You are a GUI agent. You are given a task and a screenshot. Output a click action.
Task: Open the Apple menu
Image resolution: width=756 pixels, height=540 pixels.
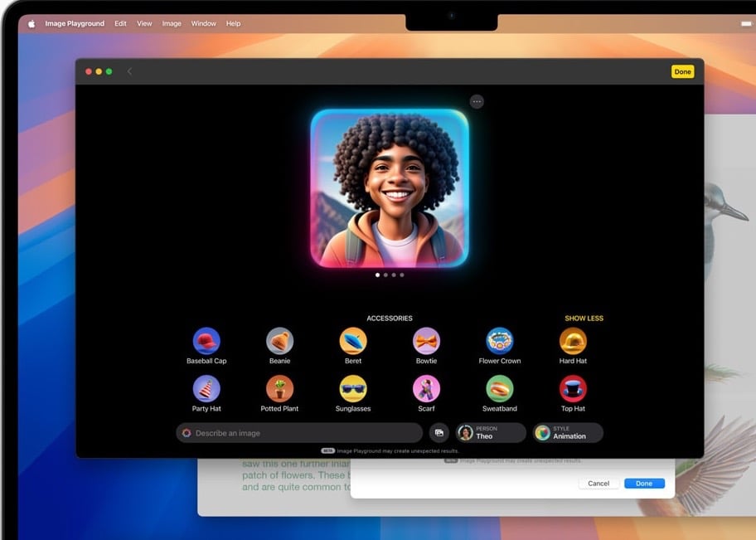31,24
